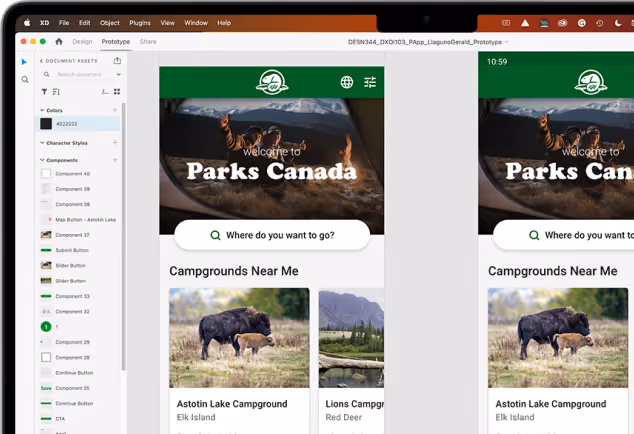Click bison photo in the 10:59 artboard
634x434 pixels.
[558, 338]
